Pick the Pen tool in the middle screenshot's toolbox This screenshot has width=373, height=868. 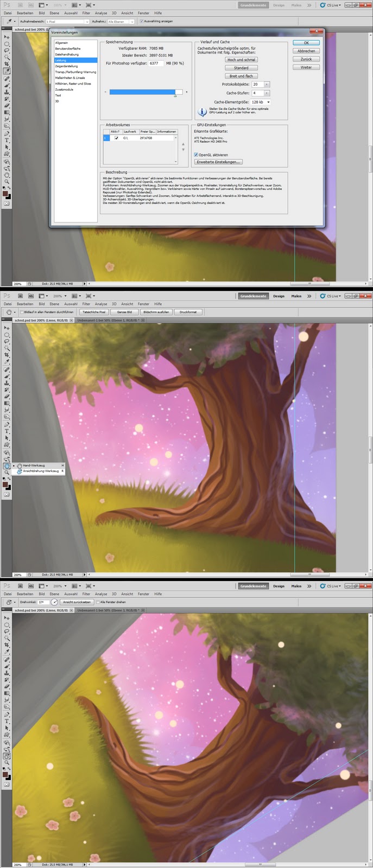coord(7,424)
